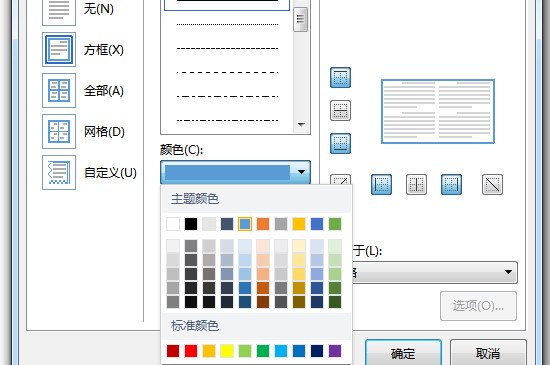This screenshot has width=550, height=365.
Task: Click the line style list down arrow
Action: click(x=301, y=124)
